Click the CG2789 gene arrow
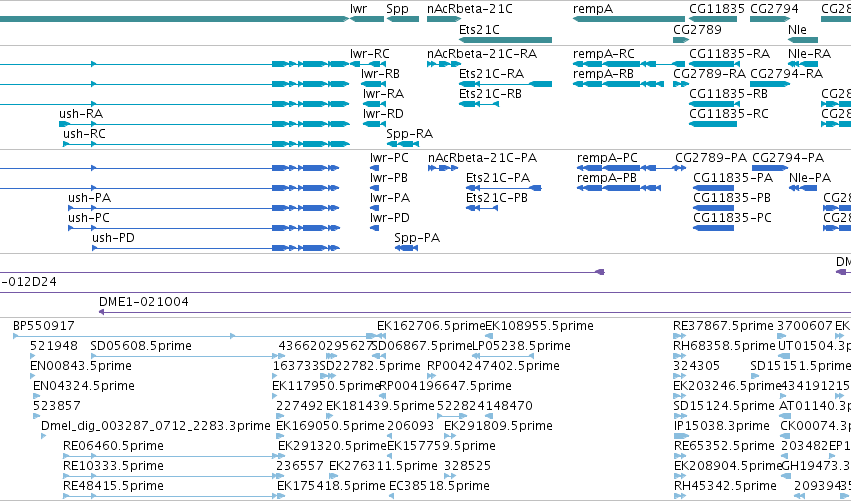 [x=681, y=40]
